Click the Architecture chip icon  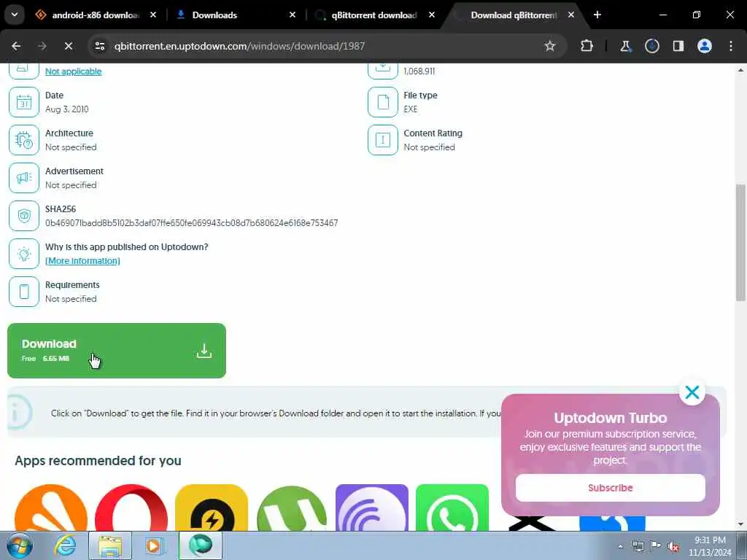click(24, 140)
